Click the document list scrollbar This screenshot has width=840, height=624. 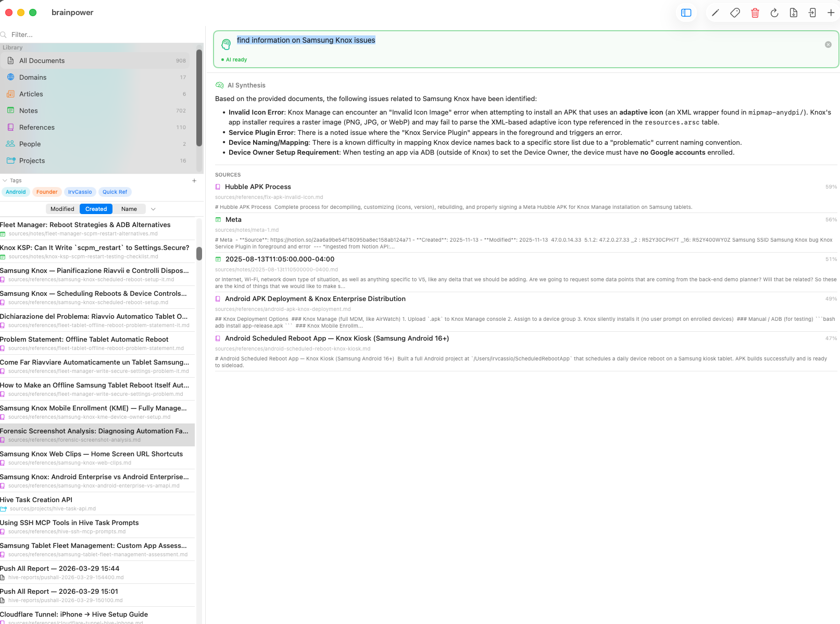coord(199,254)
